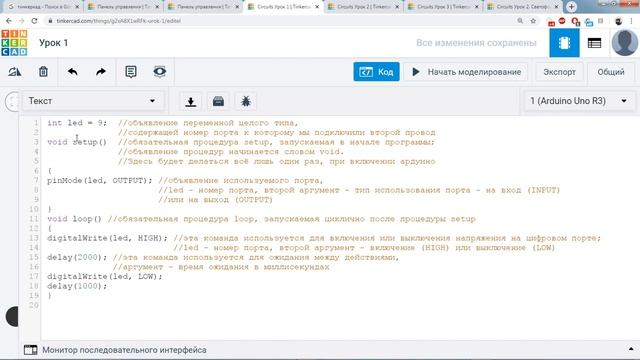
Task: Click the Общий share button
Action: (x=611, y=72)
